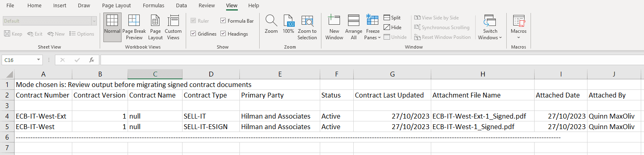
Task: Open the Formulas tab
Action: 153,5
